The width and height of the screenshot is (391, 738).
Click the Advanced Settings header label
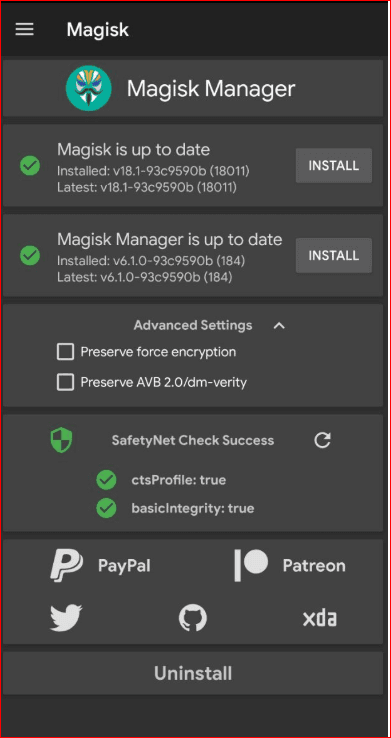pos(193,325)
